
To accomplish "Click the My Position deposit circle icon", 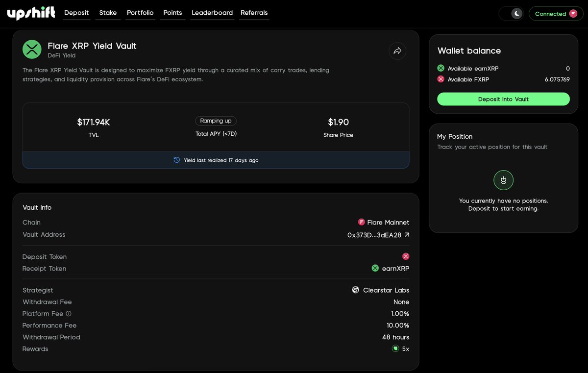I will click(x=503, y=180).
